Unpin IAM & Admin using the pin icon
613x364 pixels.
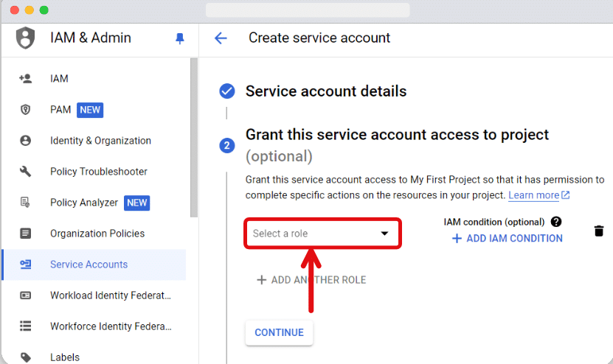click(180, 38)
